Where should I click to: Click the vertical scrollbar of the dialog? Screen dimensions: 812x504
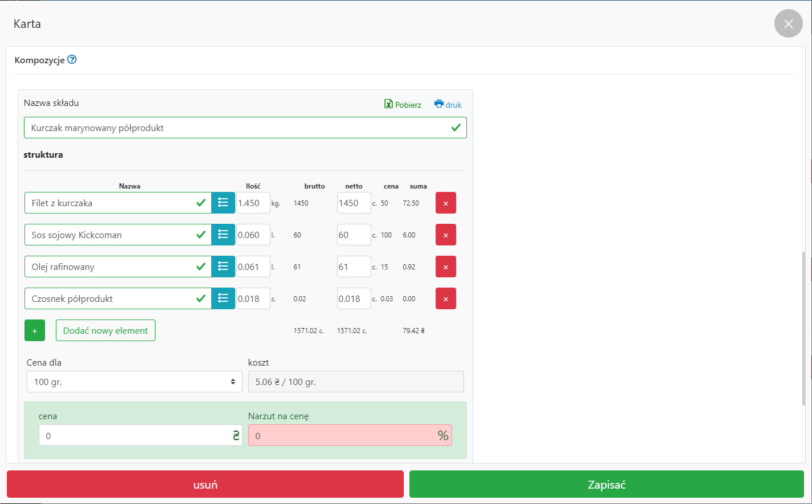coord(804,327)
